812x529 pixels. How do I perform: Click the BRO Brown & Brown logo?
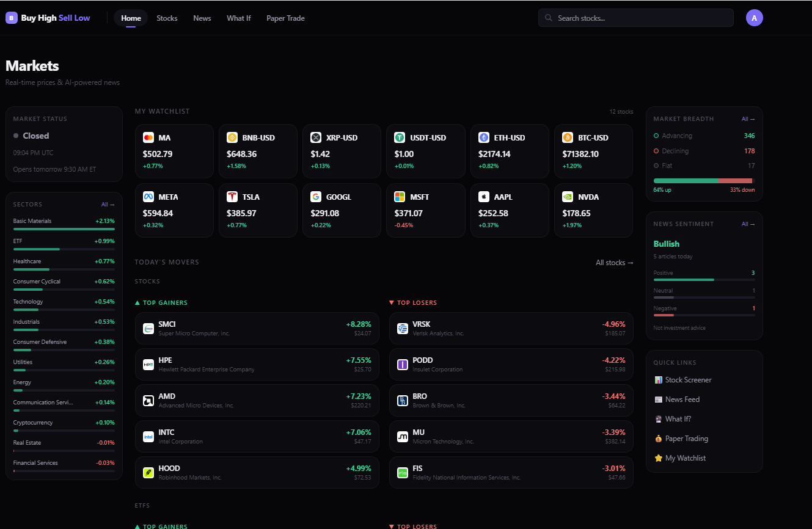403,401
